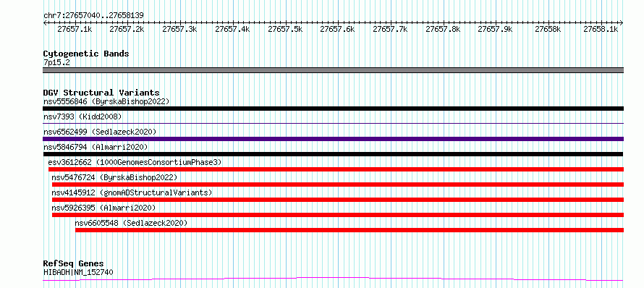The image size is (644, 288).
Task: Open the Cytogenetic Bands track heading
Action: 86,54
